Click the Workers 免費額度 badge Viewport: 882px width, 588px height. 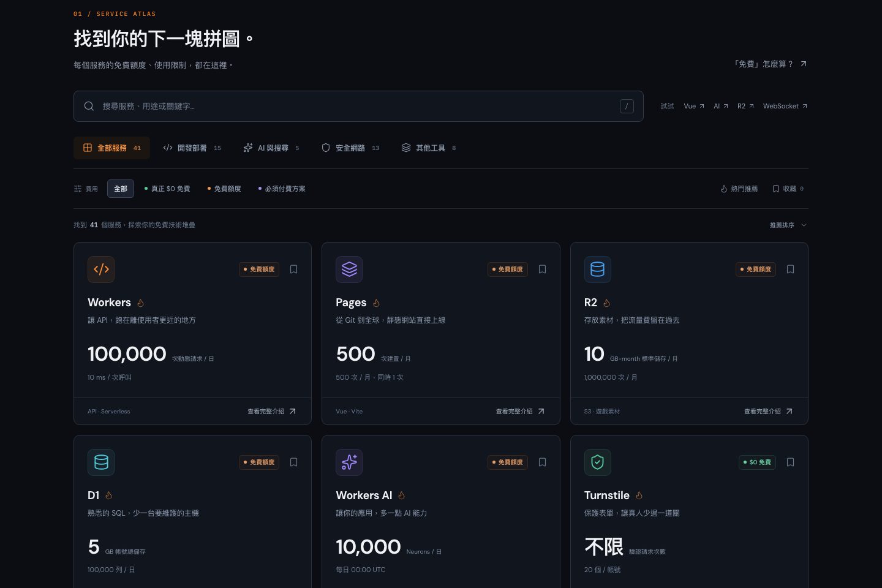click(x=259, y=269)
